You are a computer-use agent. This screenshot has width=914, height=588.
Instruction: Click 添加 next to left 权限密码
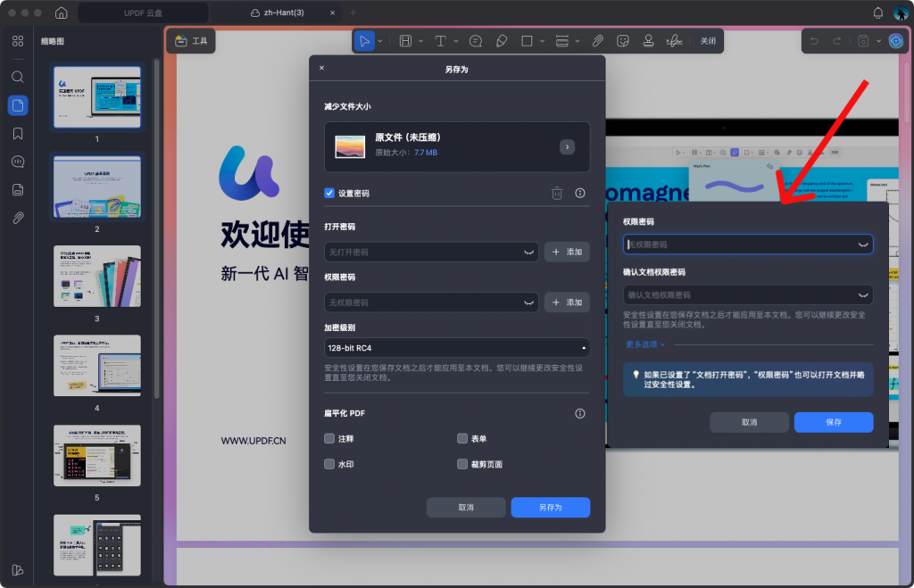tap(567, 302)
